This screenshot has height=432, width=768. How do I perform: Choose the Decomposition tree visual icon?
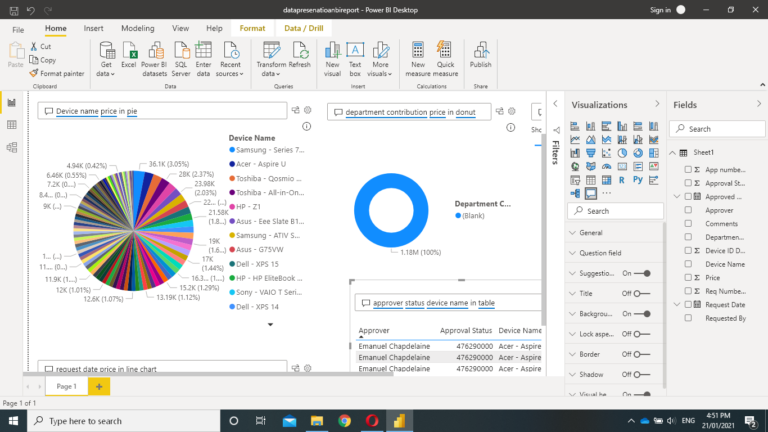click(x=575, y=193)
